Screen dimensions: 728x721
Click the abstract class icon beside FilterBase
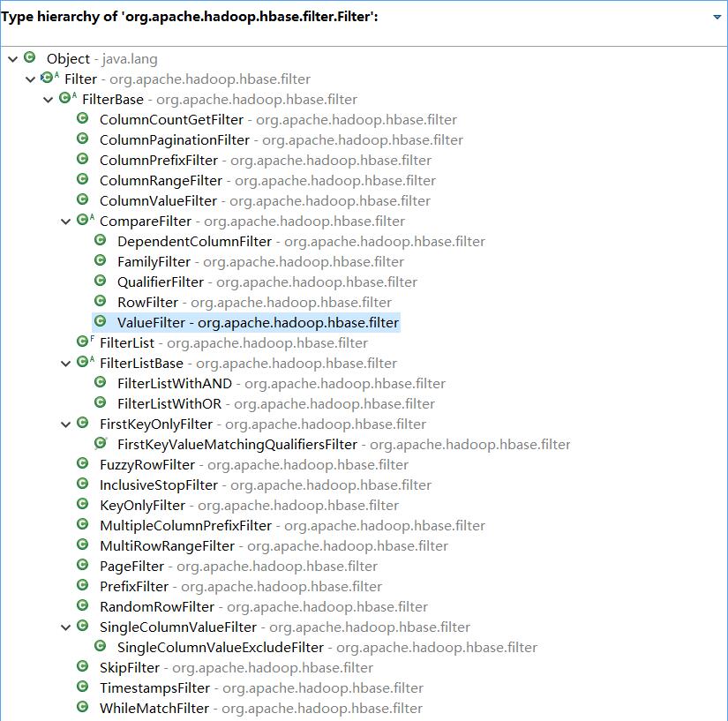click(x=67, y=97)
